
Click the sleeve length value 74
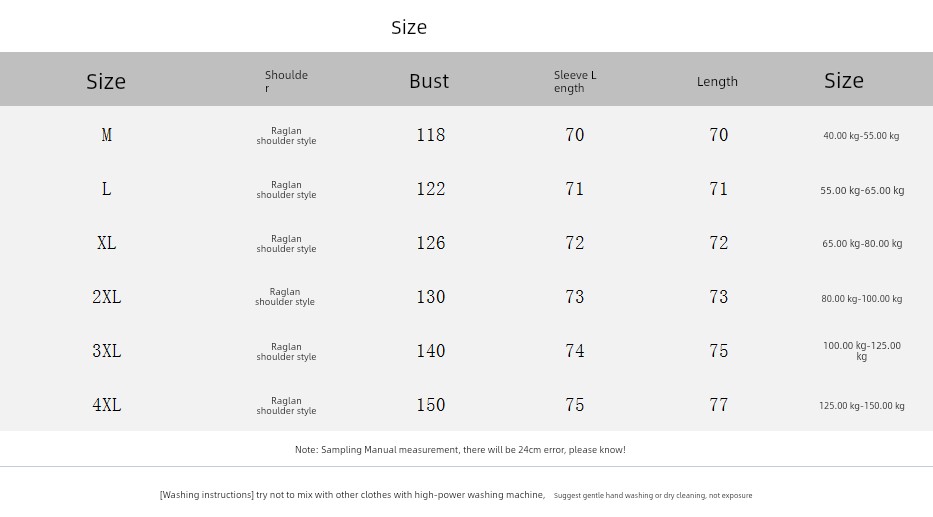tap(575, 351)
